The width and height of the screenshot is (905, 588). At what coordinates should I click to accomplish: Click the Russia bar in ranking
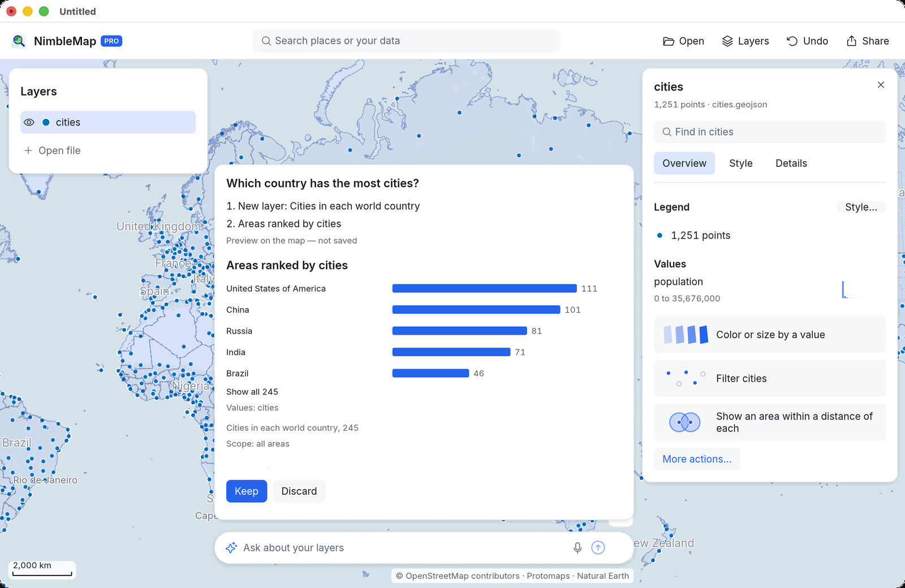(x=459, y=331)
